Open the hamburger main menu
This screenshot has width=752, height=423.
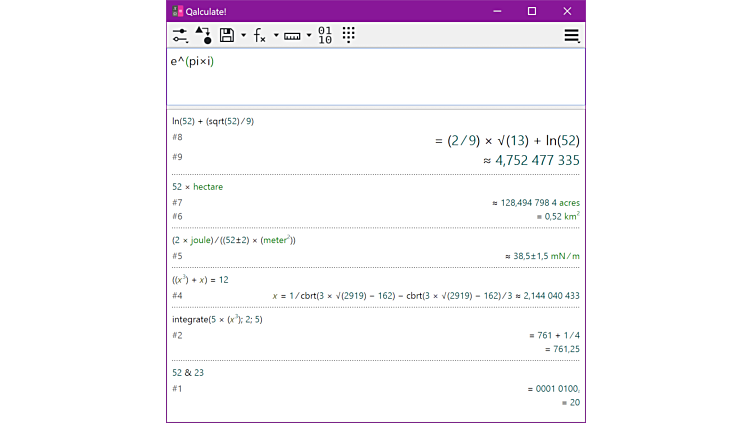[571, 35]
